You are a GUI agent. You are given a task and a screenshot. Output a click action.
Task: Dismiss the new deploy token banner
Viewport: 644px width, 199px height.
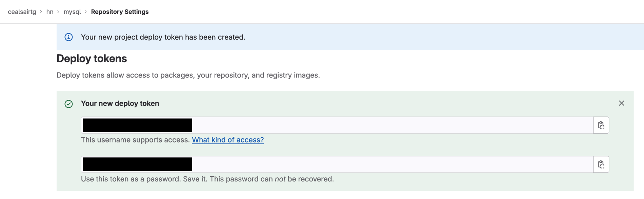coord(622,103)
